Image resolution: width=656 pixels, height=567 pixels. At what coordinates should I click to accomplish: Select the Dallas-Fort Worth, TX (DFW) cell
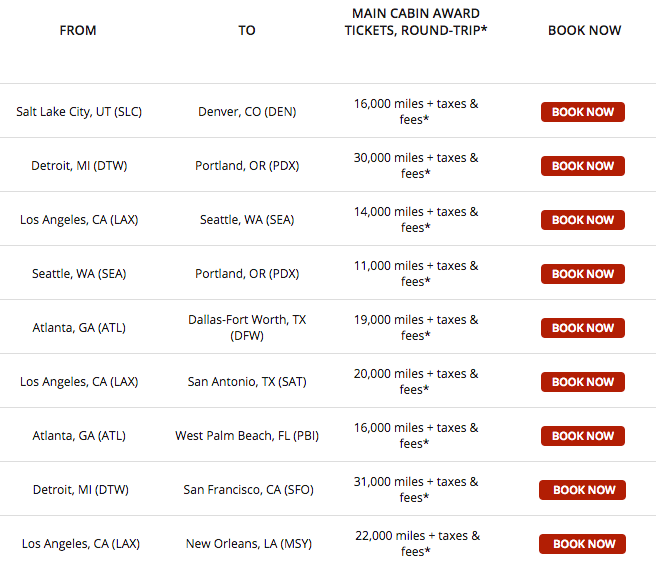pyautogui.click(x=247, y=328)
